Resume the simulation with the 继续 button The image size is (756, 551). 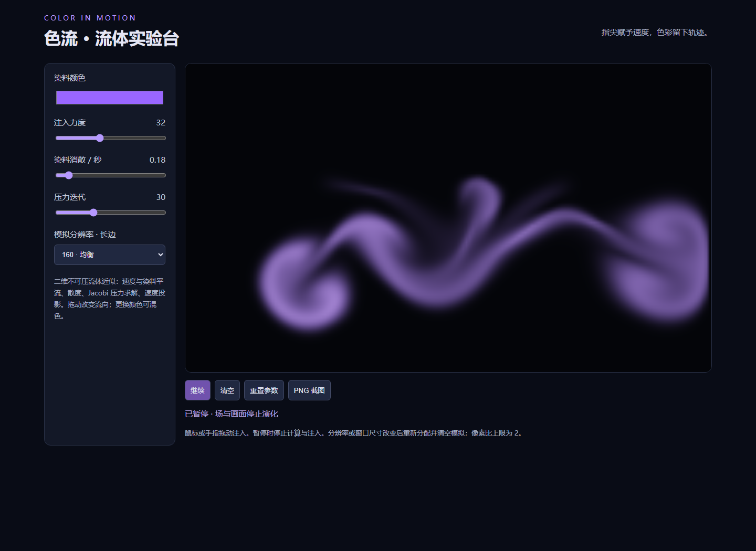[x=197, y=390]
